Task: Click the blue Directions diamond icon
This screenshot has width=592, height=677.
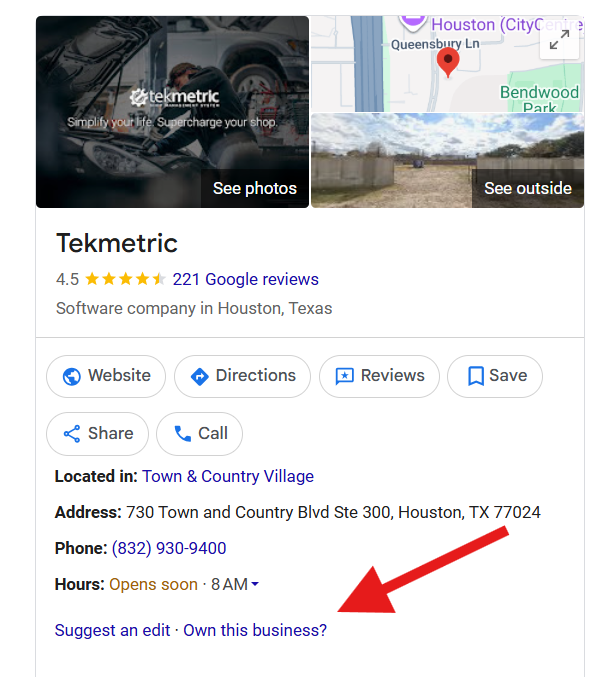Action: pos(199,376)
